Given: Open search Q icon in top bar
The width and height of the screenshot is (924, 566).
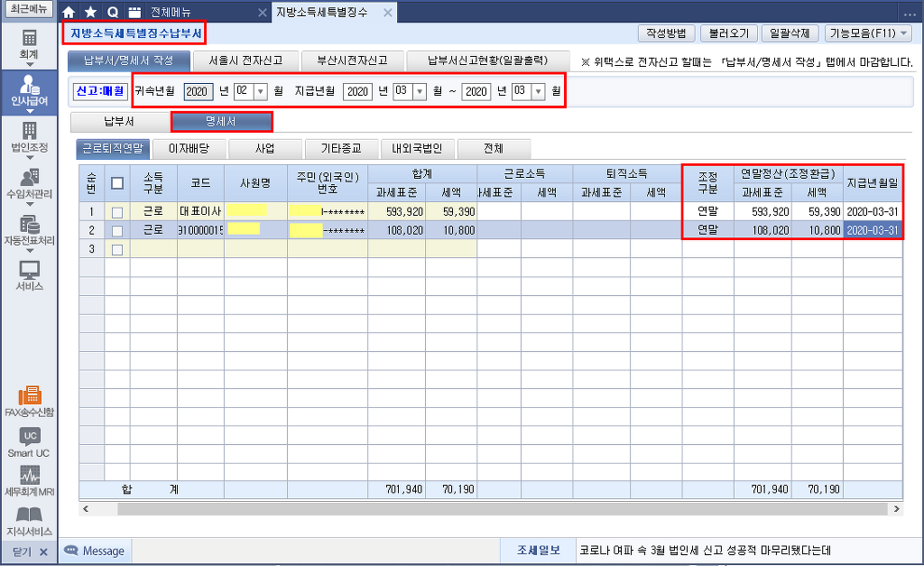Looking at the screenshot, I should [113, 12].
